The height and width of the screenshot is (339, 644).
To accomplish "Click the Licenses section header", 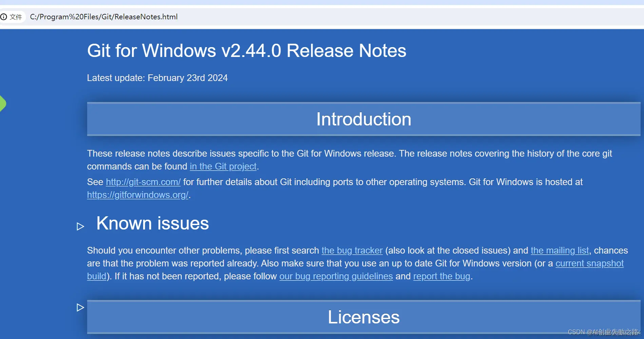I will tap(364, 317).
